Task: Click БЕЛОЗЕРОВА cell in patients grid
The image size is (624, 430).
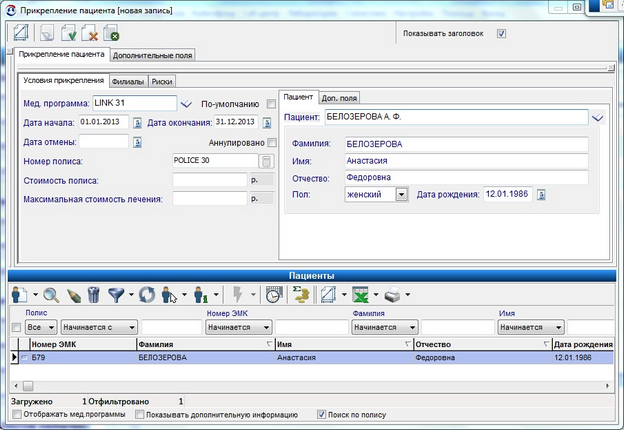Action: pos(206,358)
